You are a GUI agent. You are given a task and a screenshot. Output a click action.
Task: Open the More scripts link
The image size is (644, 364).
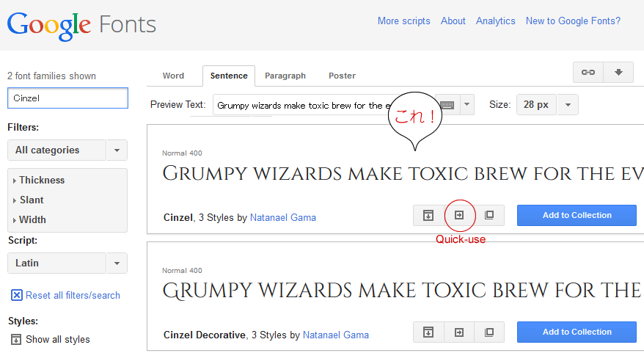[x=403, y=21]
